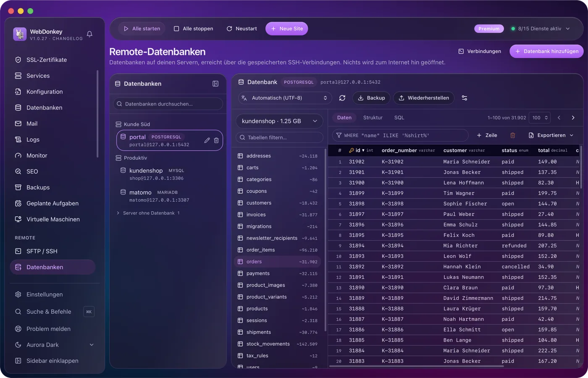The width and height of the screenshot is (588, 378).
Task: Click Alle starten button
Action: pos(142,29)
